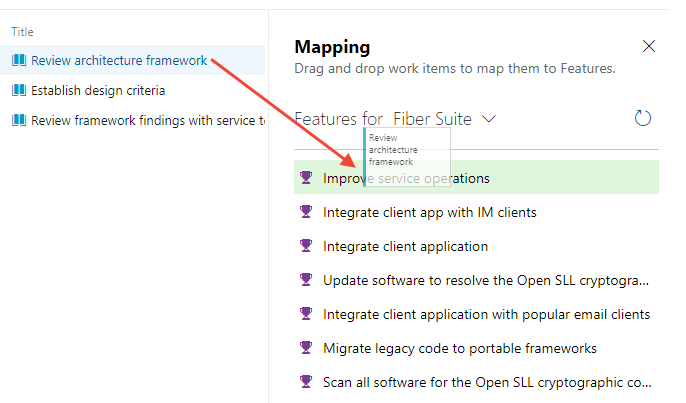Click trophy icon for Integrate client app IM
The width and height of the screenshot is (686, 403).
coord(306,212)
